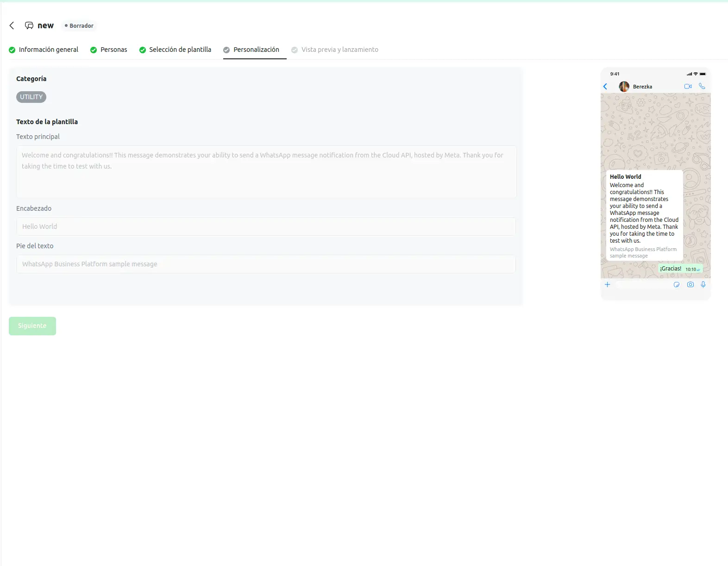
Task: Tap the phone call icon in preview
Action: click(702, 86)
